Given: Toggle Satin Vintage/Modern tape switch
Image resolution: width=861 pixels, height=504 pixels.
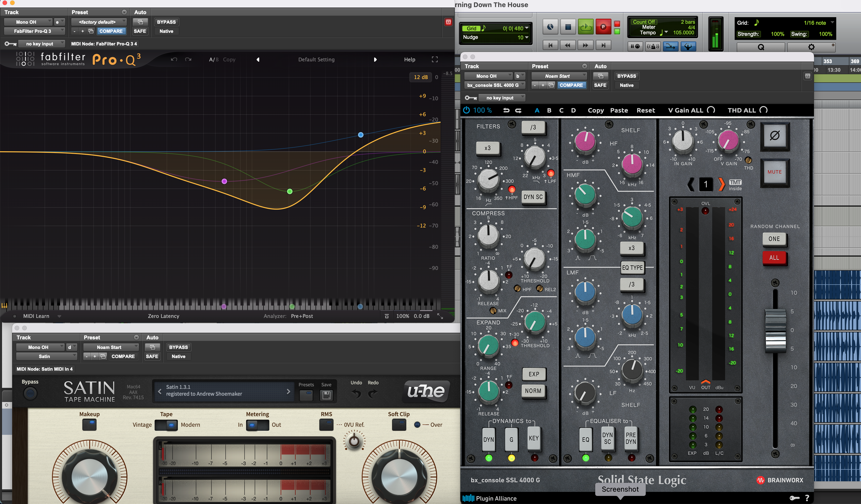Looking at the screenshot, I should pyautogui.click(x=166, y=425).
